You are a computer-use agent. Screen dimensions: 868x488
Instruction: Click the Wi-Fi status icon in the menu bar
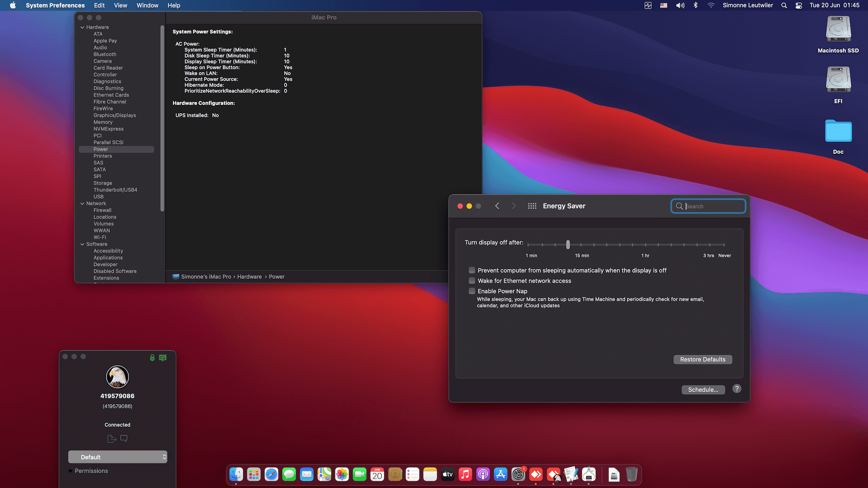coord(711,5)
